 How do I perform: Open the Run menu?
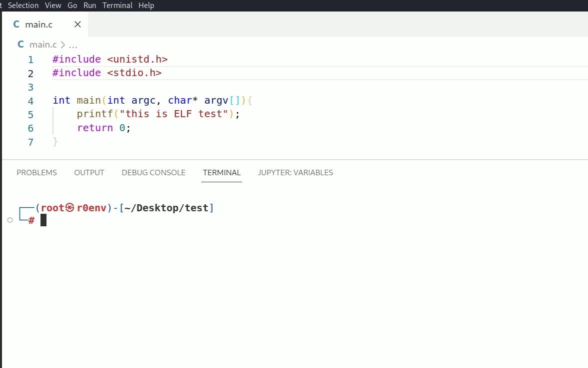click(x=90, y=5)
